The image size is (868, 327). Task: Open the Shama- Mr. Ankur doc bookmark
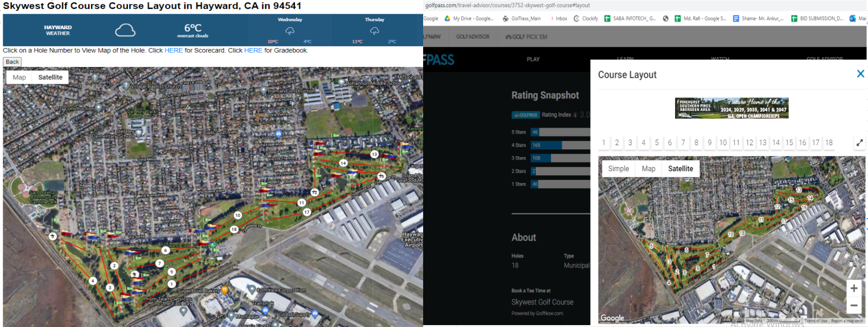[x=759, y=18]
